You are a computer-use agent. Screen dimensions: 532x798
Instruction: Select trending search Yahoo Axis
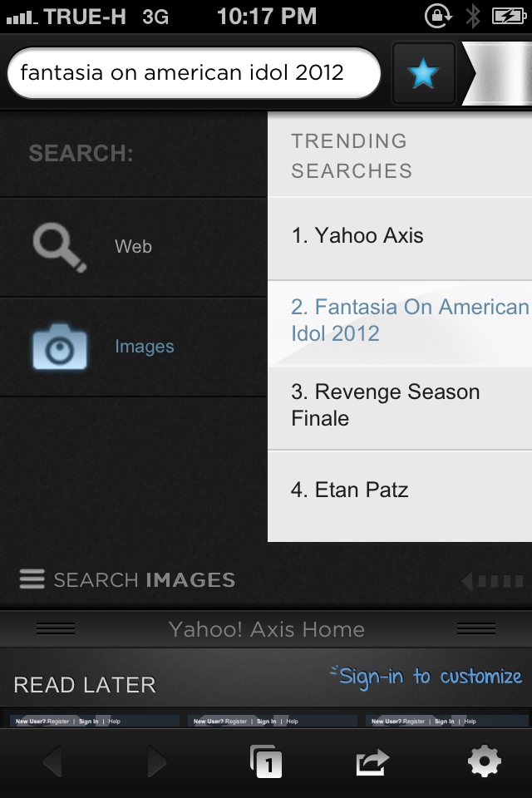(x=400, y=239)
